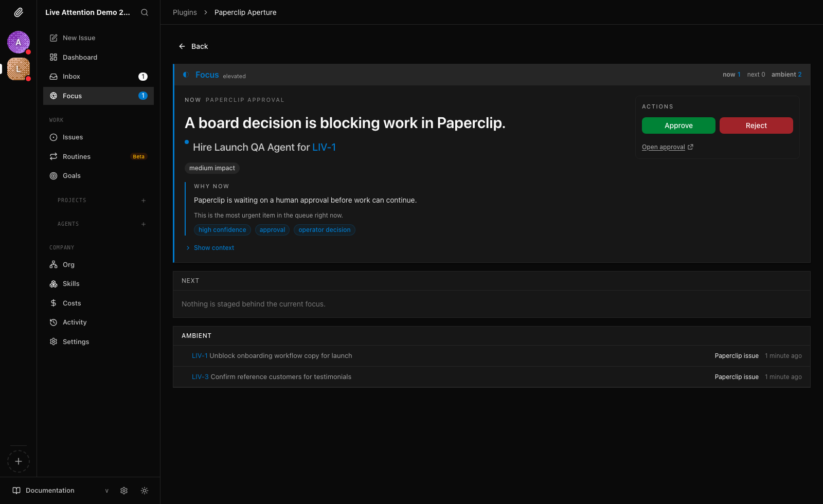Screen dimensions: 823x504
Task: Click the New Issue pencil icon
Action: coord(53,38)
